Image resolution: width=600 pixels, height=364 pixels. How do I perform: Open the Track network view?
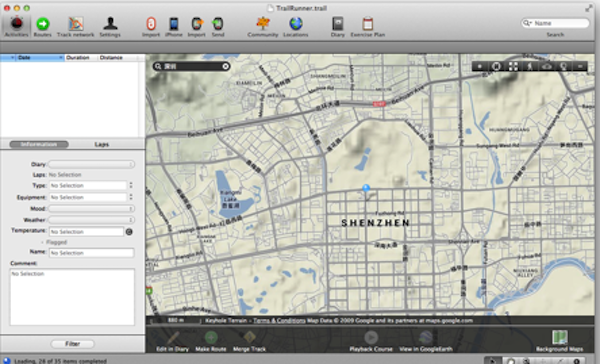click(x=75, y=27)
